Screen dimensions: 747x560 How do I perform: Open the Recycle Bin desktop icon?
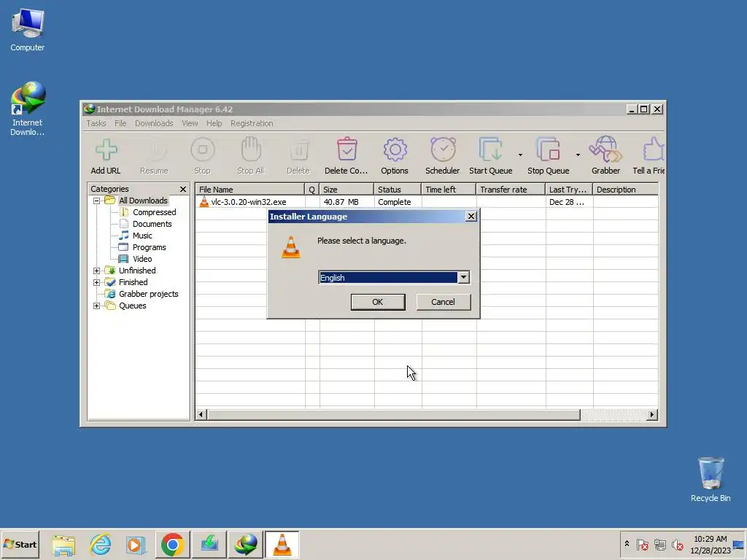pos(711,480)
